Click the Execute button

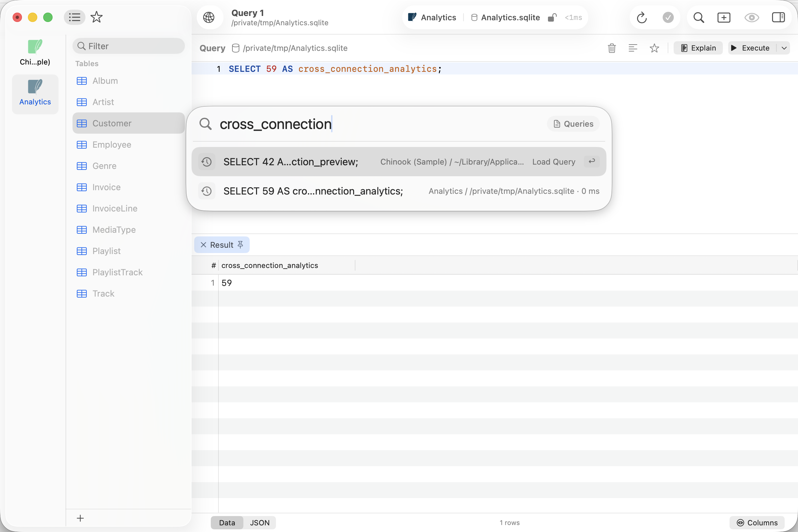pyautogui.click(x=752, y=48)
